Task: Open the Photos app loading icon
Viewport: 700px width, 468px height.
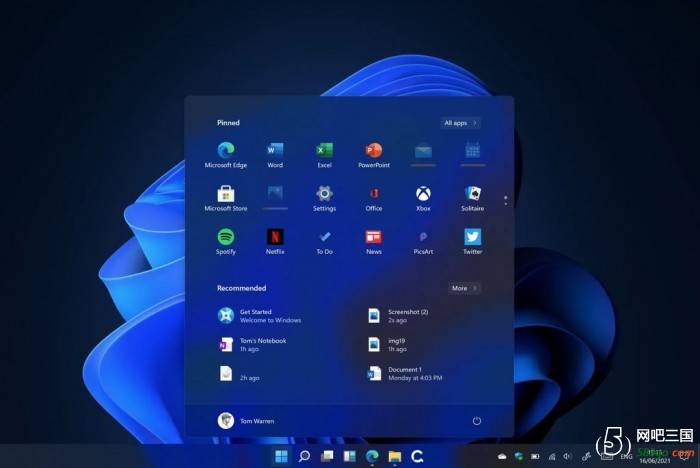Action: 275,197
